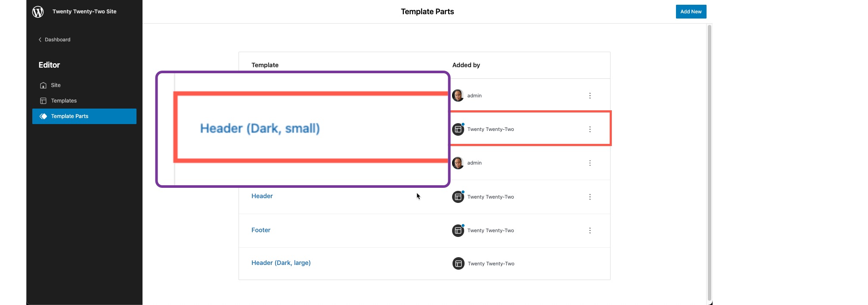Open the Header (Dark, large) template part
Viewport: 868px width, 305px height.
click(281, 263)
